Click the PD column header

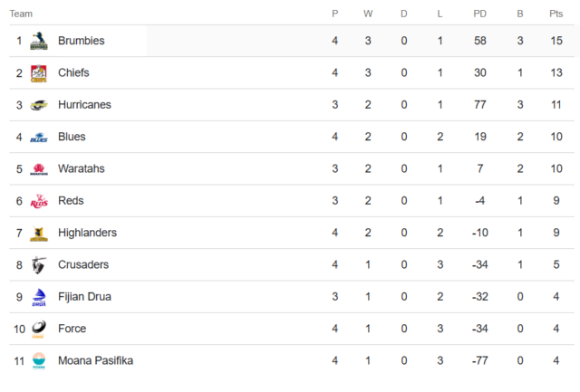(480, 14)
